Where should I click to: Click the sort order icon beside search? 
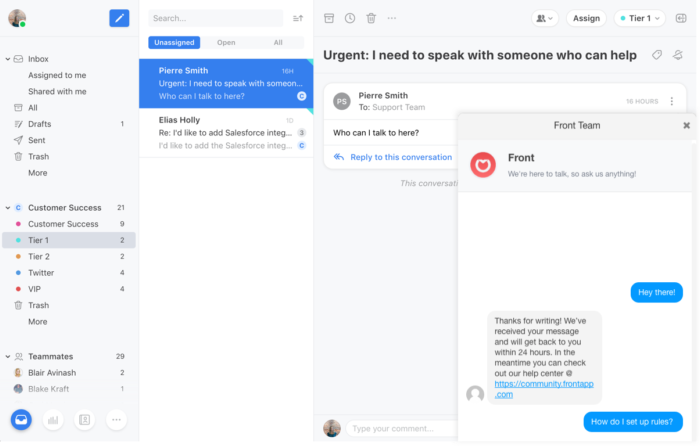tap(298, 18)
